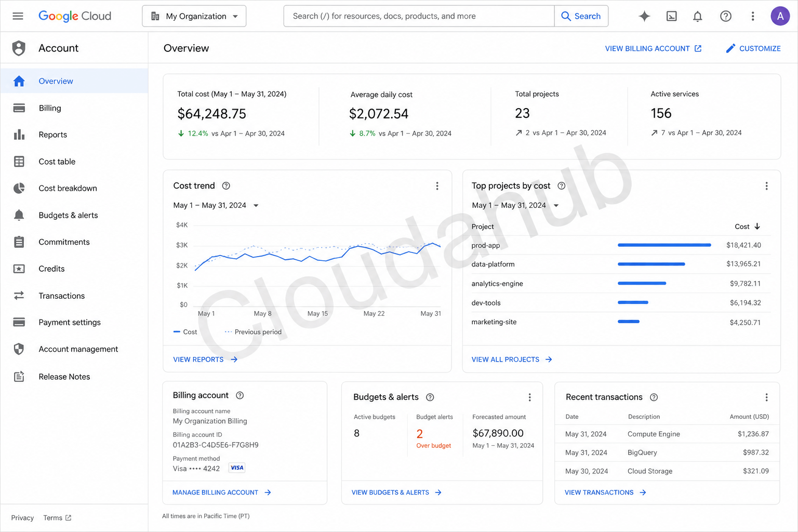Click the Visa card logo
Viewport: 798px width, 532px height.
(237, 468)
